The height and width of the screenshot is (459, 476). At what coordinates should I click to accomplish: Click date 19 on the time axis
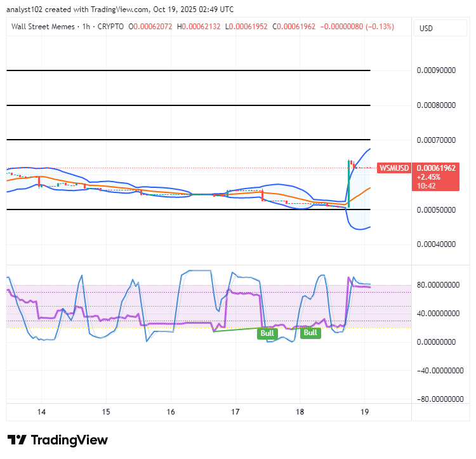364,412
